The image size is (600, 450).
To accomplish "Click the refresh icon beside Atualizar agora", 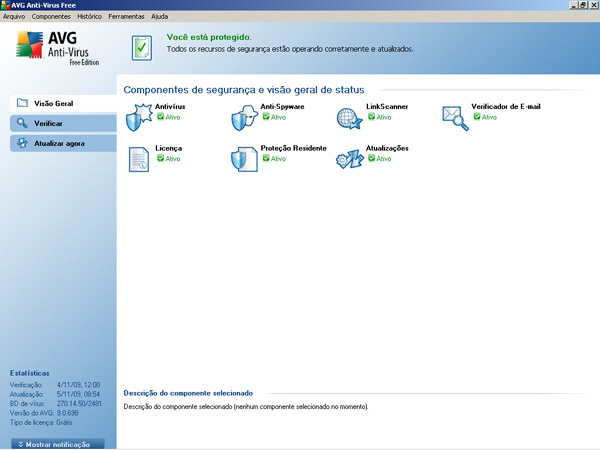I will pos(22,143).
